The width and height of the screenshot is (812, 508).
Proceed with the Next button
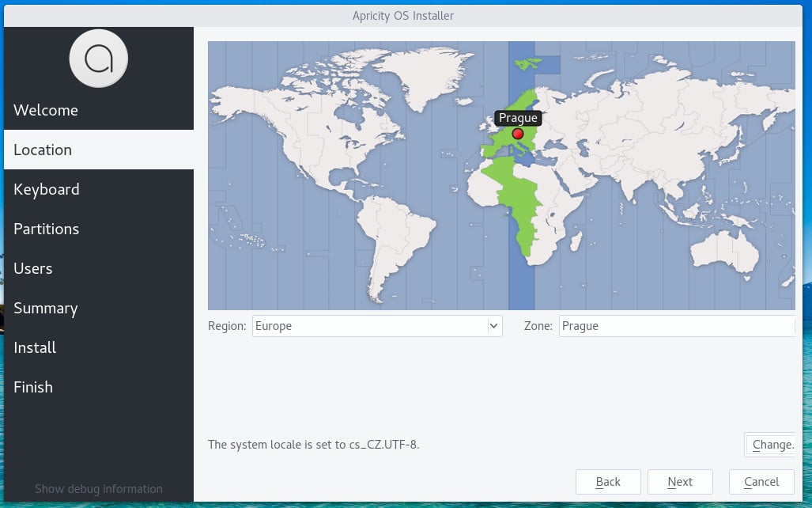(680, 482)
